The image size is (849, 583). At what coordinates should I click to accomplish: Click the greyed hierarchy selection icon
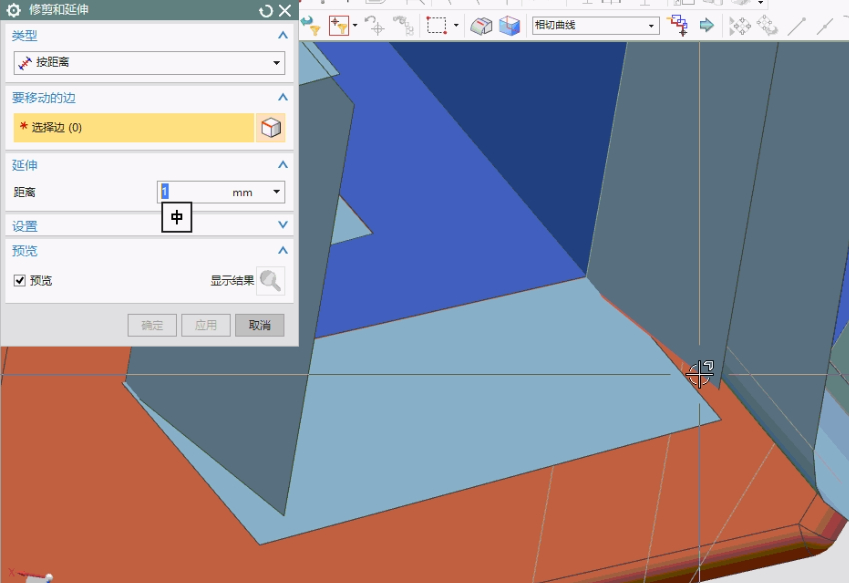[x=403, y=25]
